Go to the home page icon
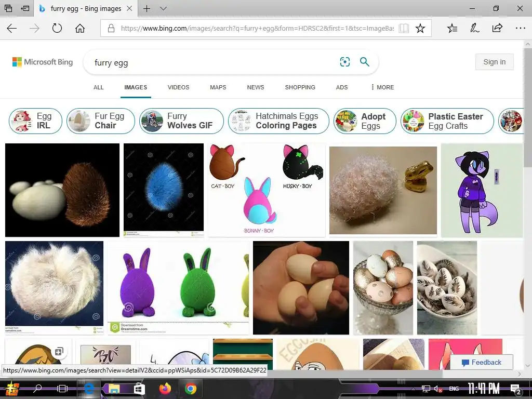This screenshot has height=399, width=532. [80, 28]
